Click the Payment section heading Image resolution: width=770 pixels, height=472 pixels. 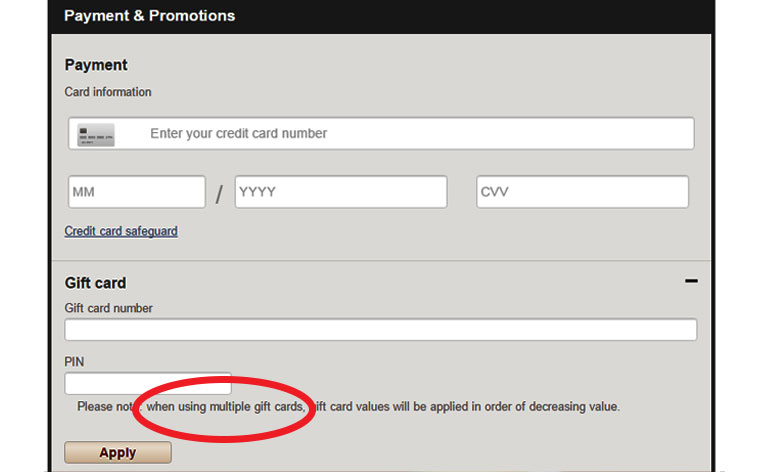point(96,65)
